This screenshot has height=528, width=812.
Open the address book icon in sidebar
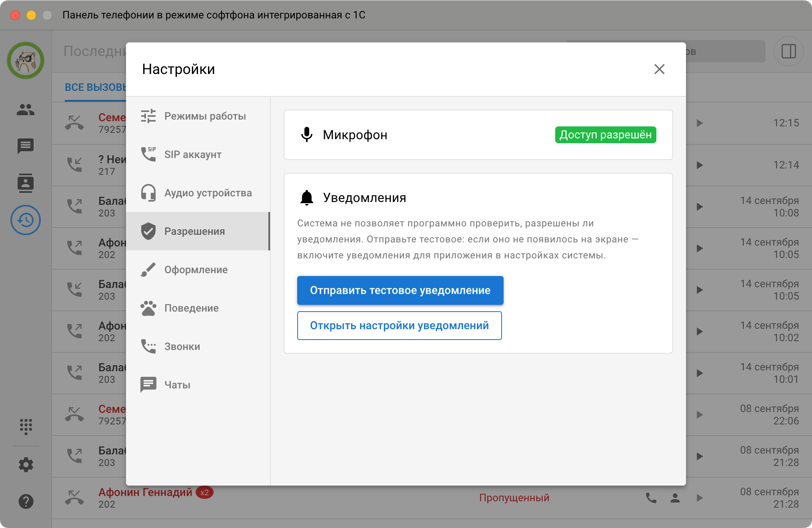(x=26, y=183)
